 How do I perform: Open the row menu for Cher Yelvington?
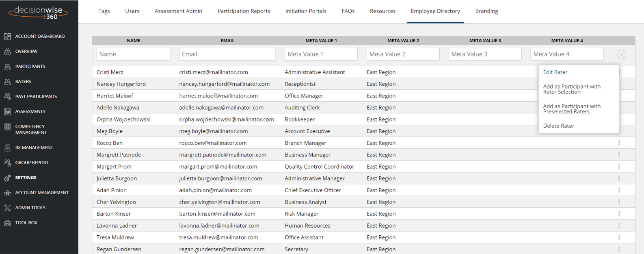coord(619,202)
